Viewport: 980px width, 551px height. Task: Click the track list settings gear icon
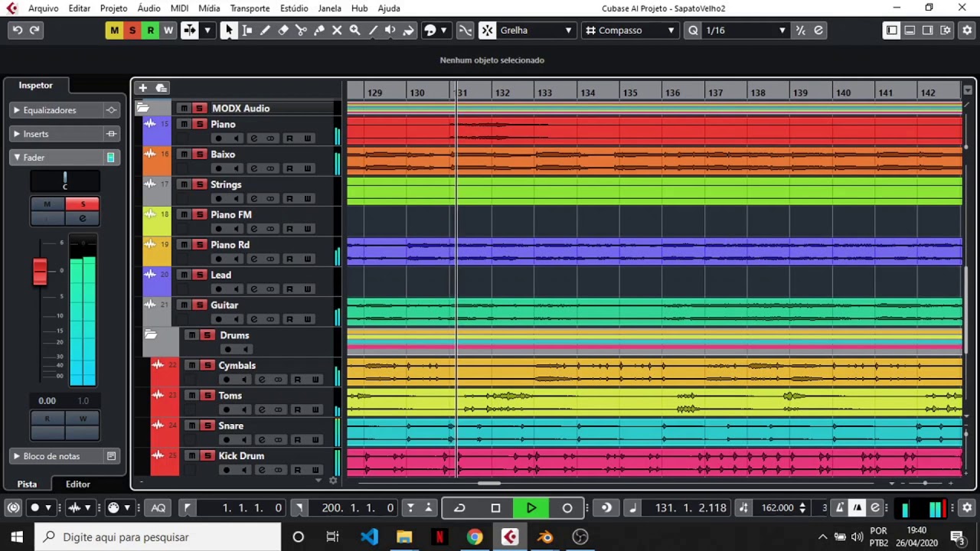pos(333,481)
